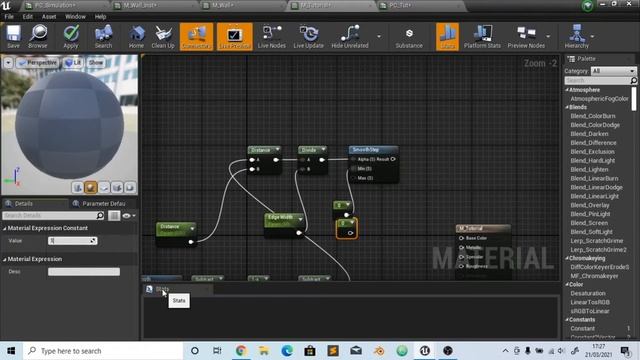Click the Search Details input field
The image size is (640, 360).
point(53,215)
